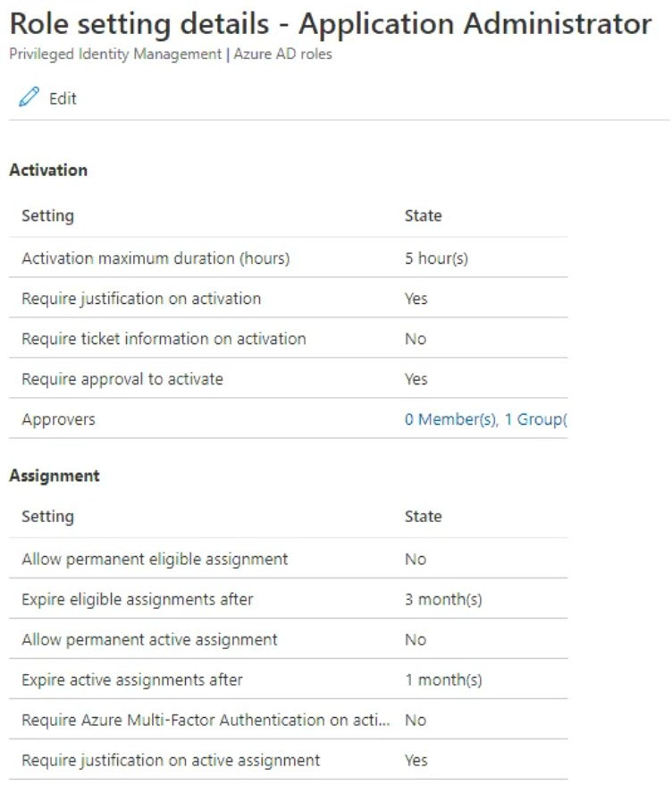
Task: Select Expire eligible assignments after row
Action: (x=289, y=599)
